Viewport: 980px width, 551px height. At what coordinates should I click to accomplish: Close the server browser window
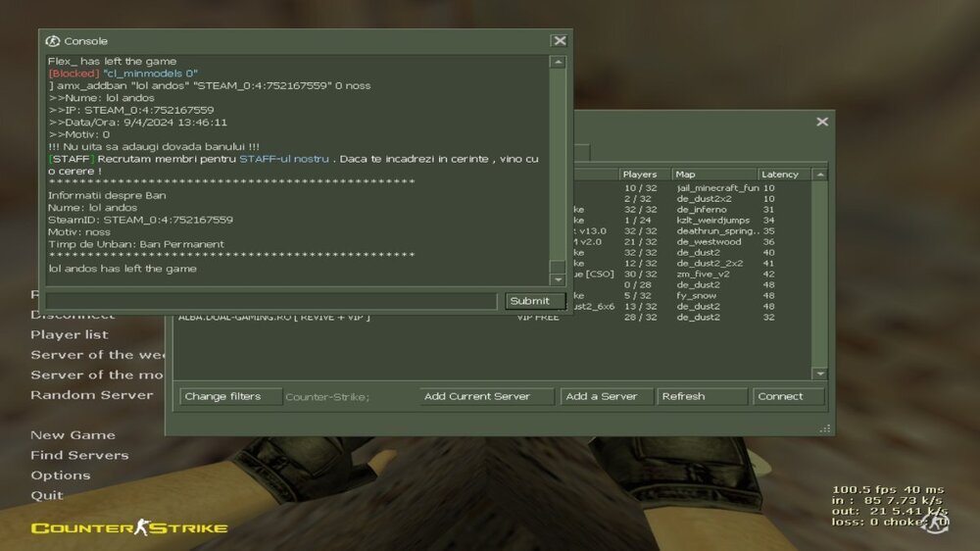tap(822, 122)
